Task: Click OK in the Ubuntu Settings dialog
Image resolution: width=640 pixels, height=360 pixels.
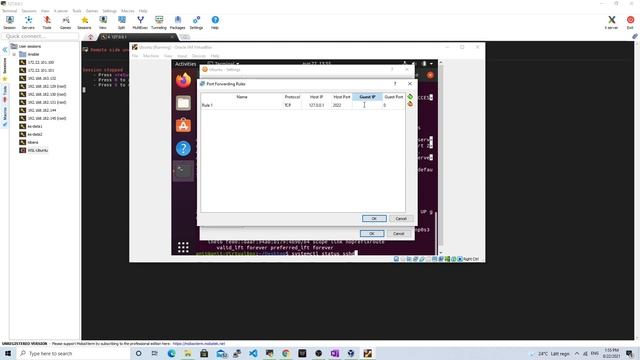Action: pos(372,233)
